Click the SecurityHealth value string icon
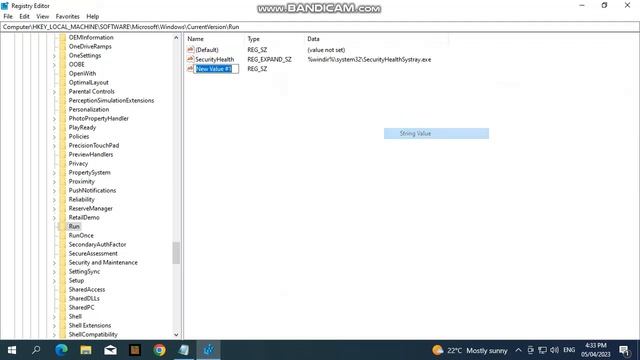Image resolution: width=640 pixels, height=360 pixels. point(190,59)
